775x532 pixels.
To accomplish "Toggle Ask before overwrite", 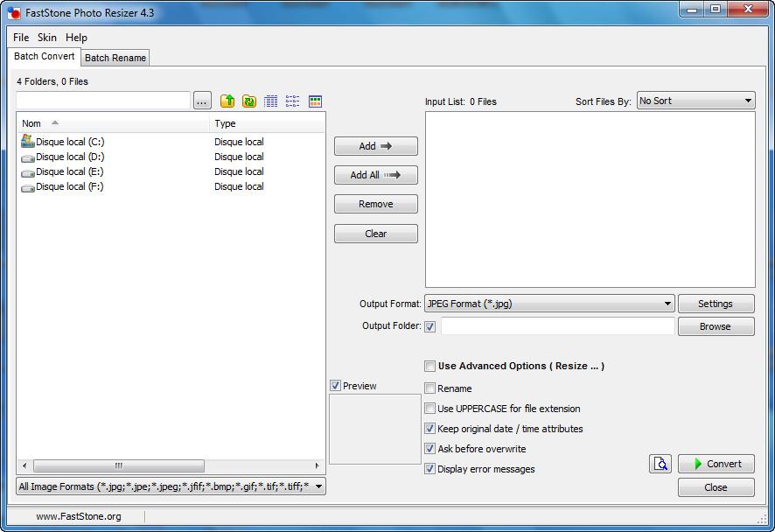I will (429, 449).
